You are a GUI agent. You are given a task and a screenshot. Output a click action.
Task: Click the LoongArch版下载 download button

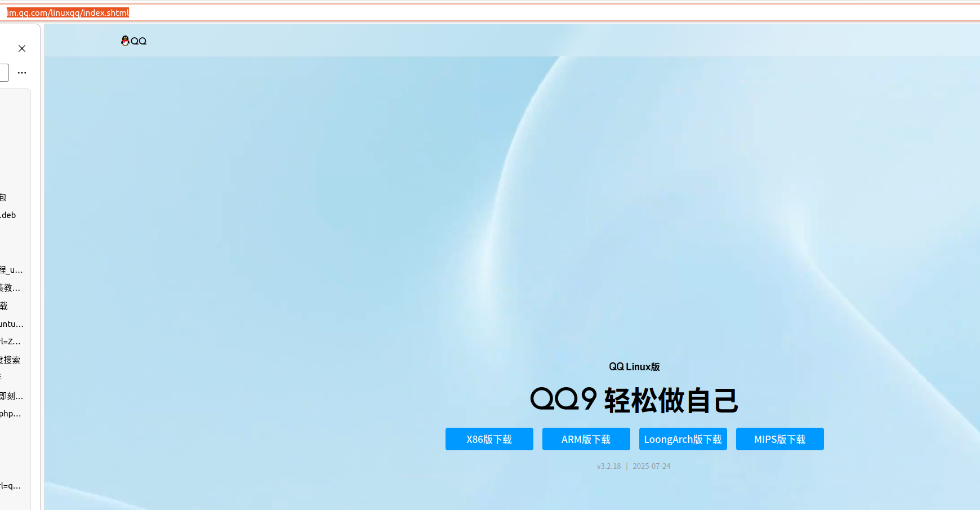(683, 439)
